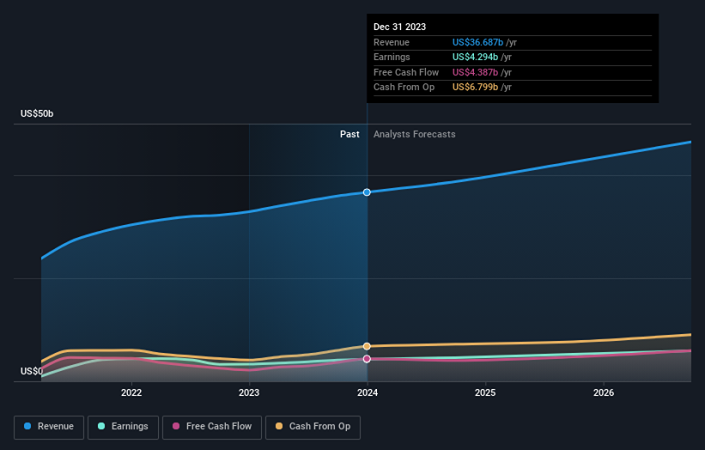
Task: Click the orange Cash From Op legend dot
Action: click(x=279, y=426)
